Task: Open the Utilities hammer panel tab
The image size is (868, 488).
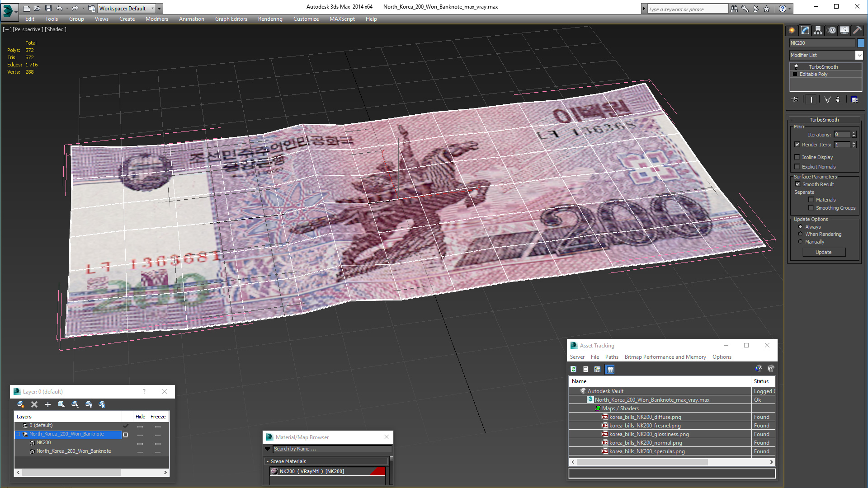Action: (857, 30)
